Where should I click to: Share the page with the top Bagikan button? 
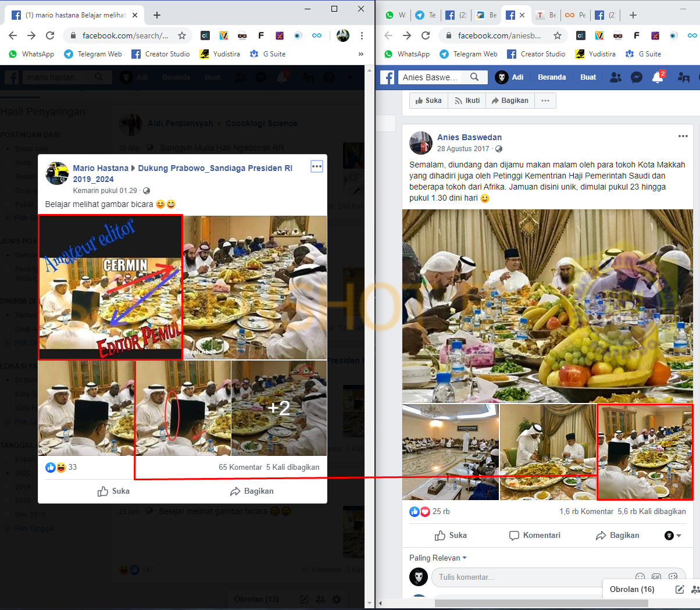coord(510,101)
